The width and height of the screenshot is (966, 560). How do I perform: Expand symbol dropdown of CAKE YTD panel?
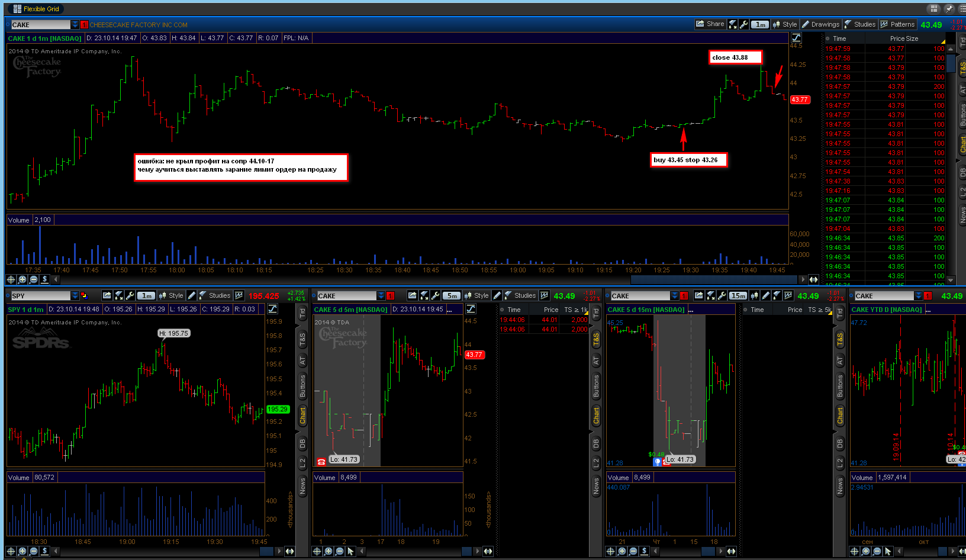point(919,295)
